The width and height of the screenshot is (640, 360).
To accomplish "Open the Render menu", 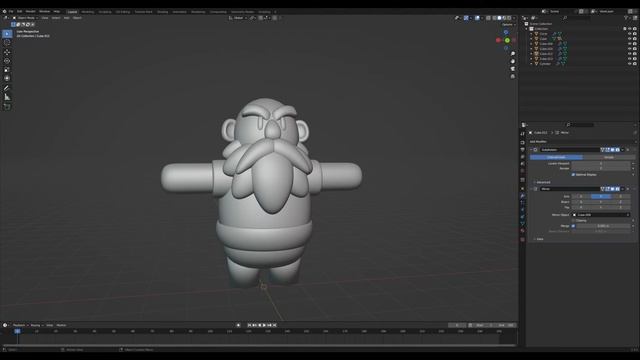I will tap(31, 11).
